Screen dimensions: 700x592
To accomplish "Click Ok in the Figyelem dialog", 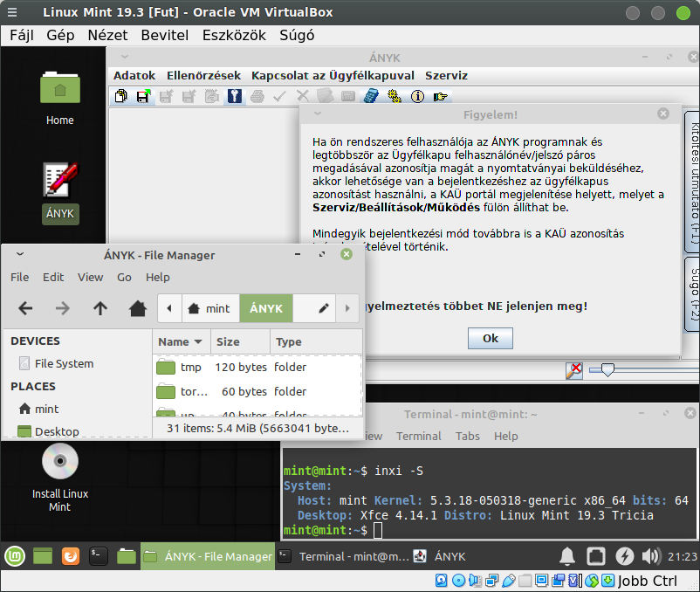I will tap(491, 339).
